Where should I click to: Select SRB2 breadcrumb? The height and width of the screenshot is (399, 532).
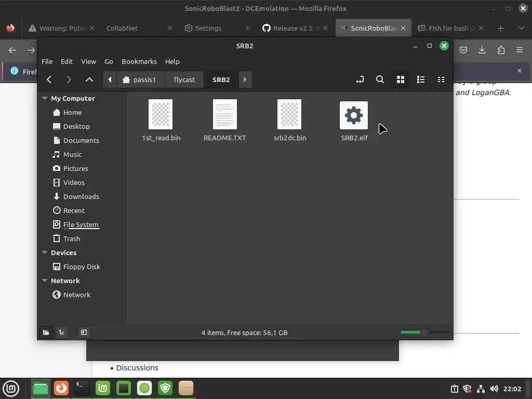[221, 79]
